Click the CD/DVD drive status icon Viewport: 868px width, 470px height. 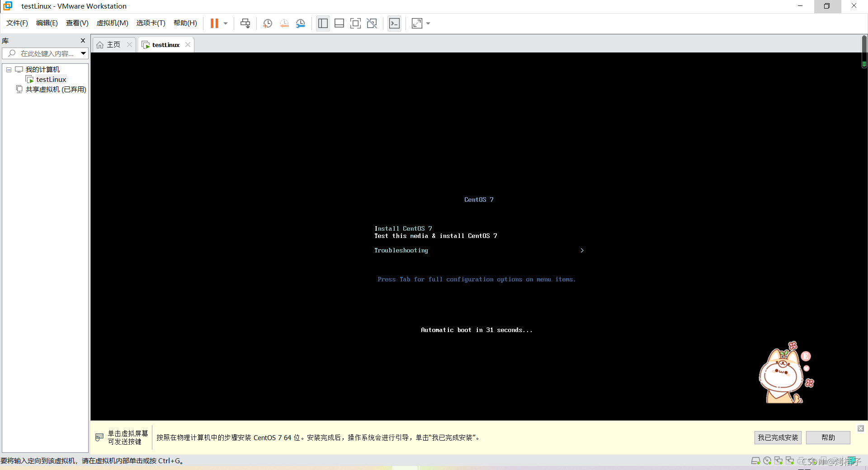[767, 461]
